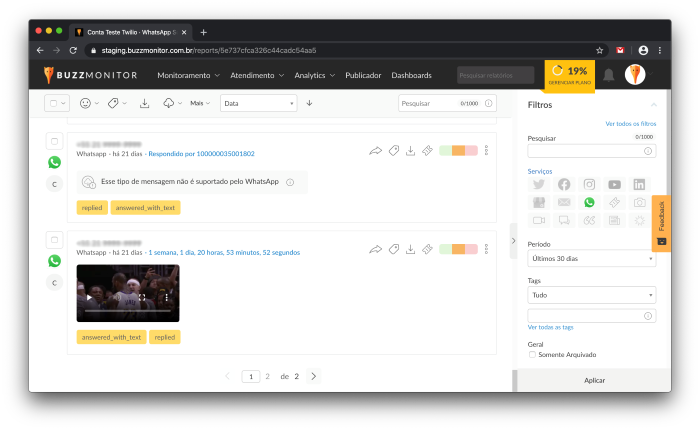
Task: Check the second message's selection checkbox
Action: [55, 240]
